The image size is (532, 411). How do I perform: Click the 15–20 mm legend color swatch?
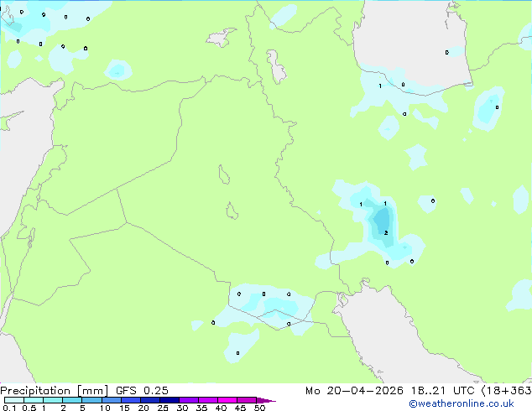pyautogui.click(x=130, y=400)
